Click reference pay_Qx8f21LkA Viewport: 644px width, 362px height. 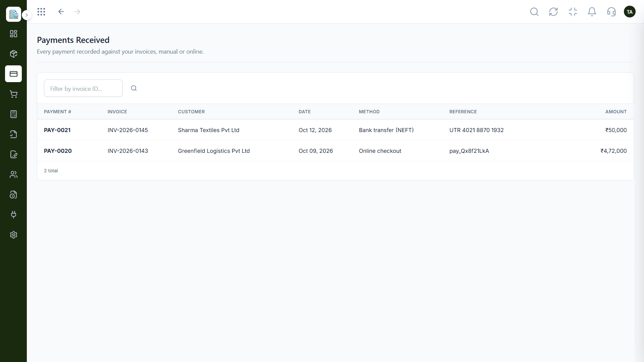click(x=469, y=151)
